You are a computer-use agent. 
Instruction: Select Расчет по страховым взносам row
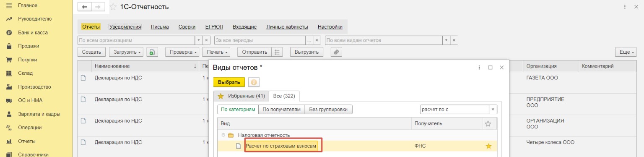click(x=357, y=146)
